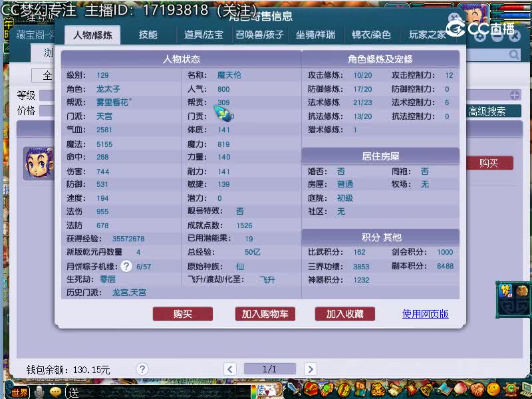Open the 使用网页版 link
The image size is (532, 399).
coord(425,314)
